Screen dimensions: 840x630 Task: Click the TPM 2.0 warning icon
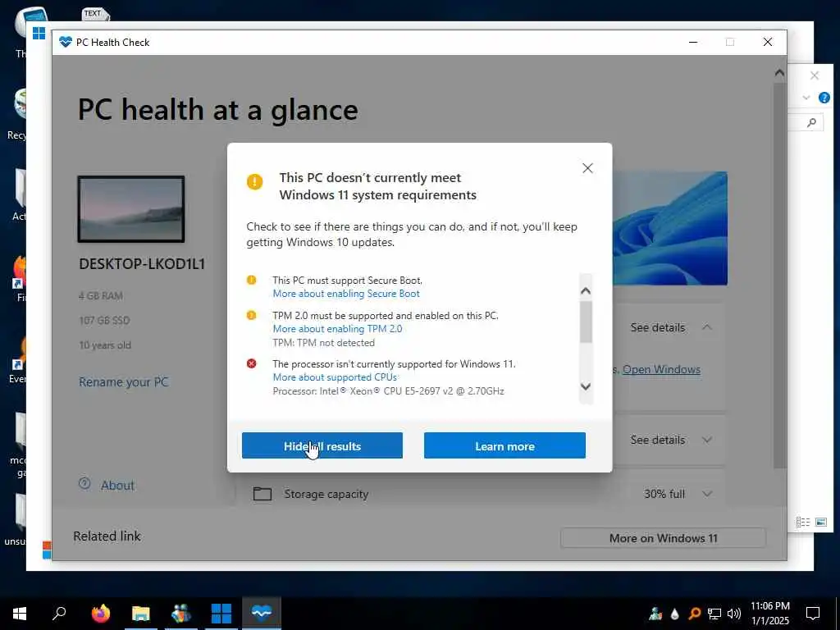tap(251, 315)
